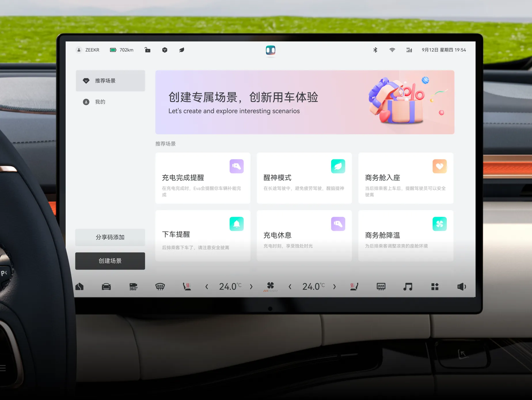
Task: Tap fan icon on 商务舱降温
Action: click(x=440, y=224)
